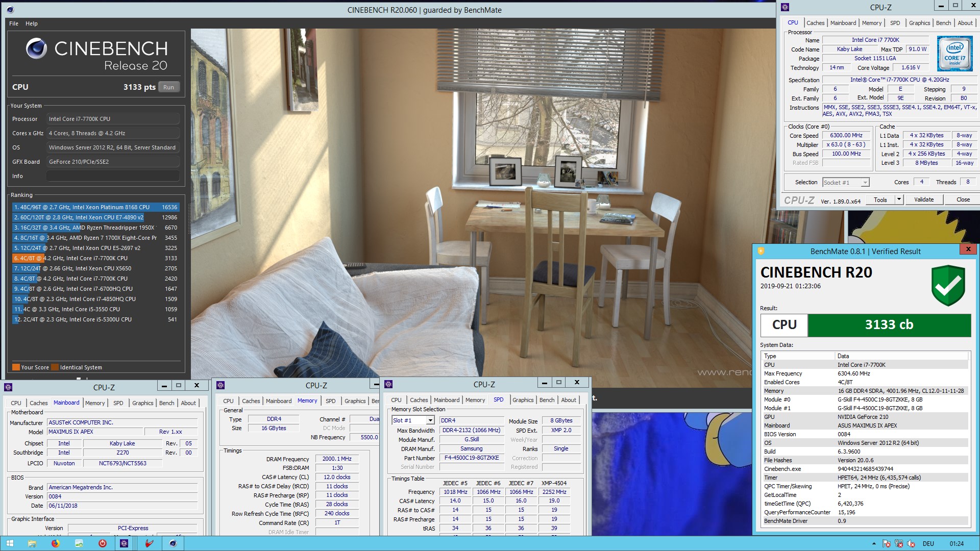The width and height of the screenshot is (980, 551).
Task: Click the Close button in CPU-Z
Action: pos(963,199)
